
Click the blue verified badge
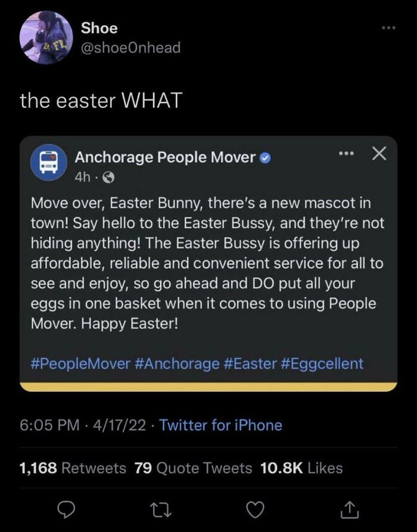coord(267,158)
